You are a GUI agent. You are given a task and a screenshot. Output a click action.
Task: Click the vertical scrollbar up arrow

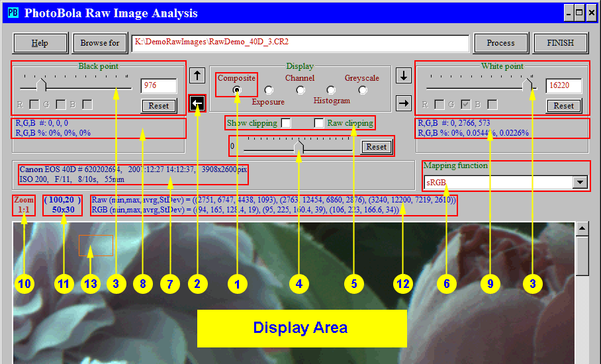(x=582, y=229)
